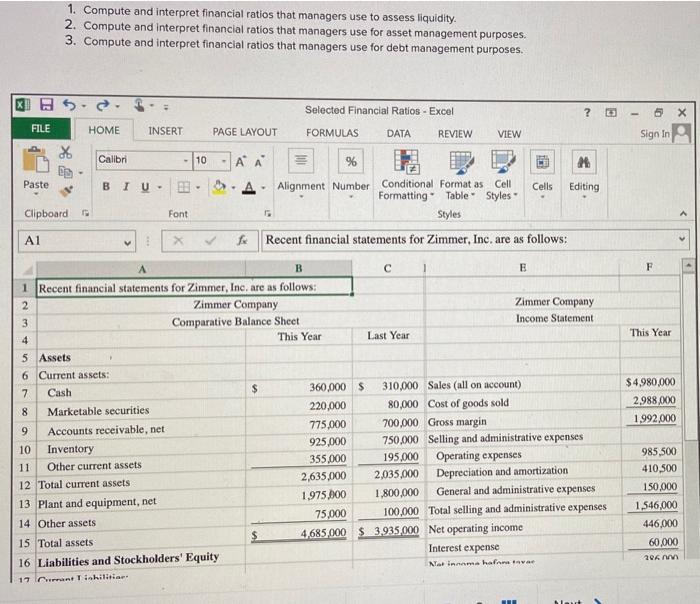The height and width of the screenshot is (604, 700).
Task: Select column A header
Action: [141, 269]
